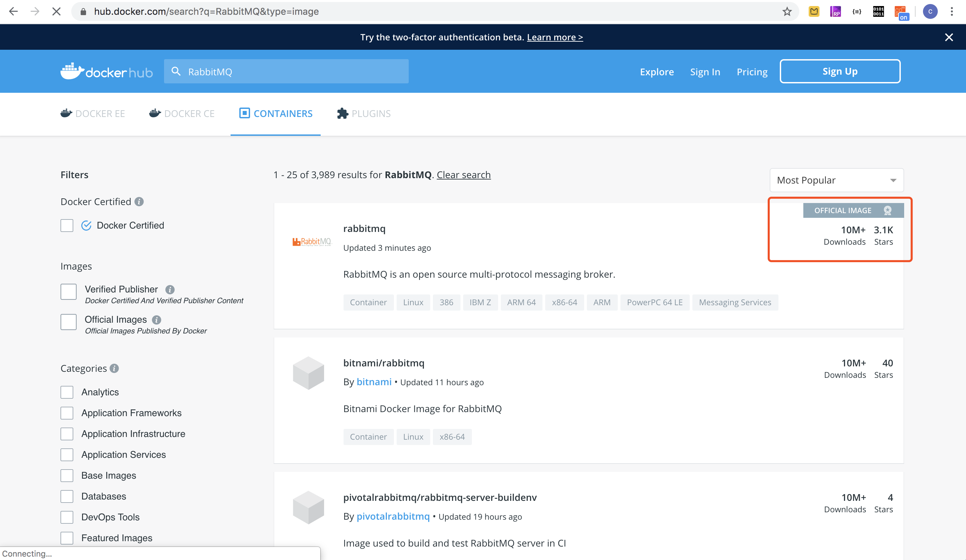Image resolution: width=966 pixels, height=560 pixels.
Task: Click the search magnifier icon
Action: [x=176, y=71]
